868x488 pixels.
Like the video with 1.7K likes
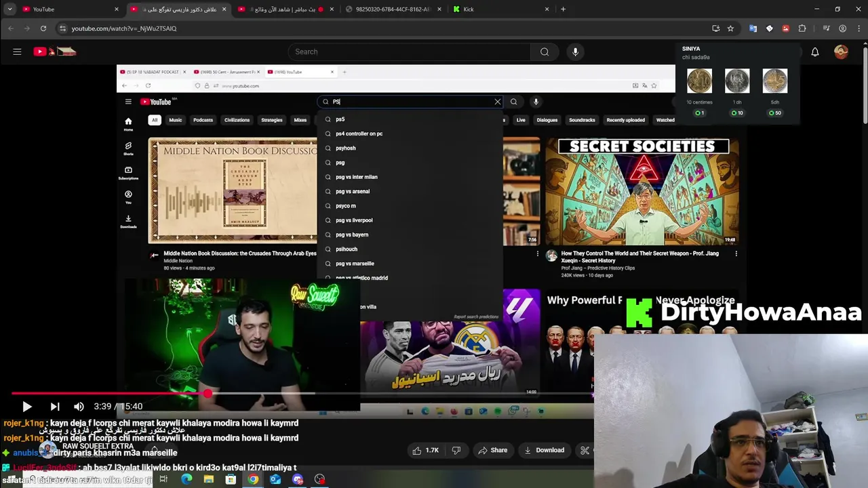(425, 450)
